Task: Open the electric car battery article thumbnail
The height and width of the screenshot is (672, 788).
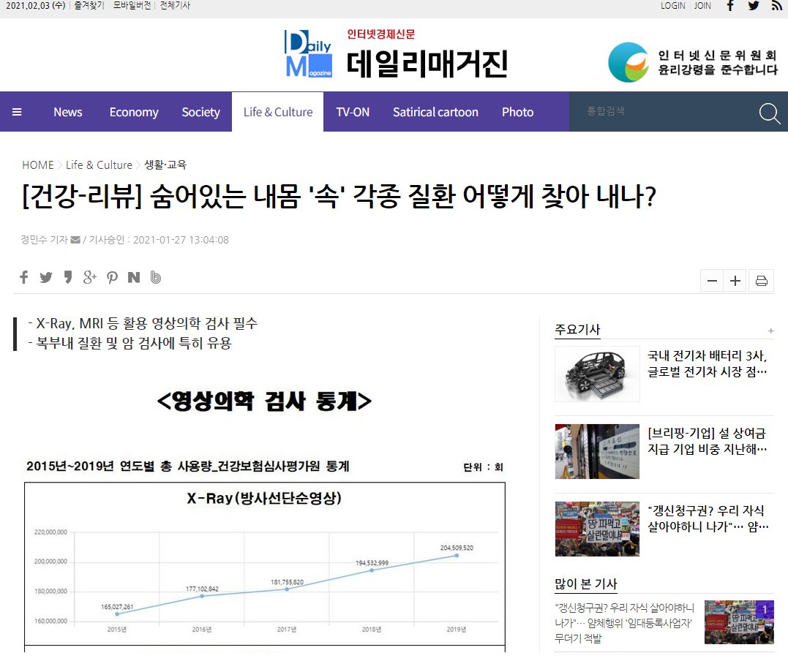Action: 597,374
